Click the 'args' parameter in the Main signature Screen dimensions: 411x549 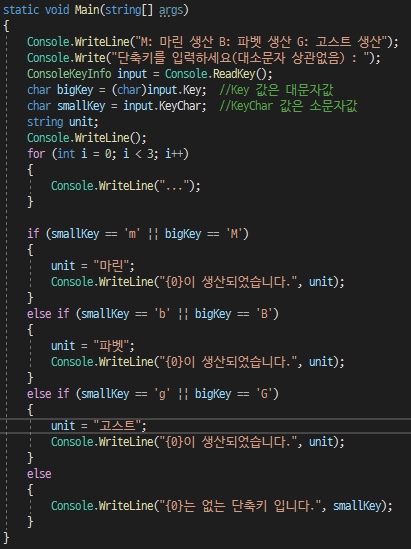(171, 10)
